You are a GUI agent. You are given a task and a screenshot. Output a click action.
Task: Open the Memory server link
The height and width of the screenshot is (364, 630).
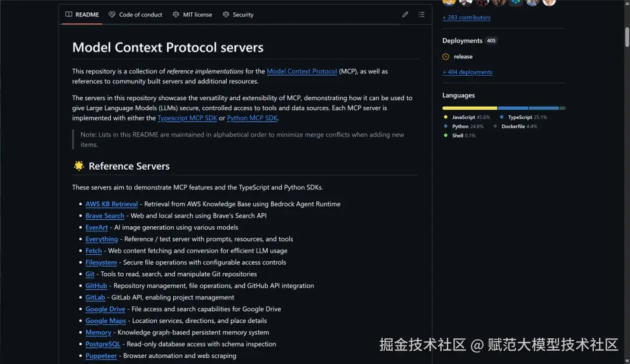point(98,332)
